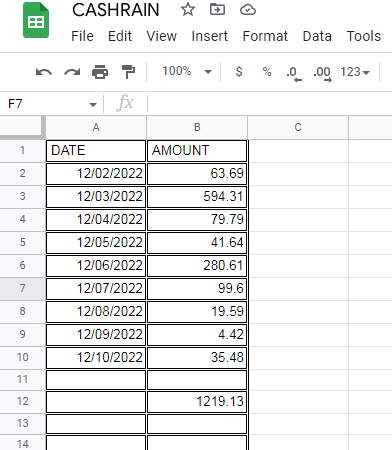Select the cell with 12/09/2022
Viewport: 392px width, 450px height.
pos(96,335)
